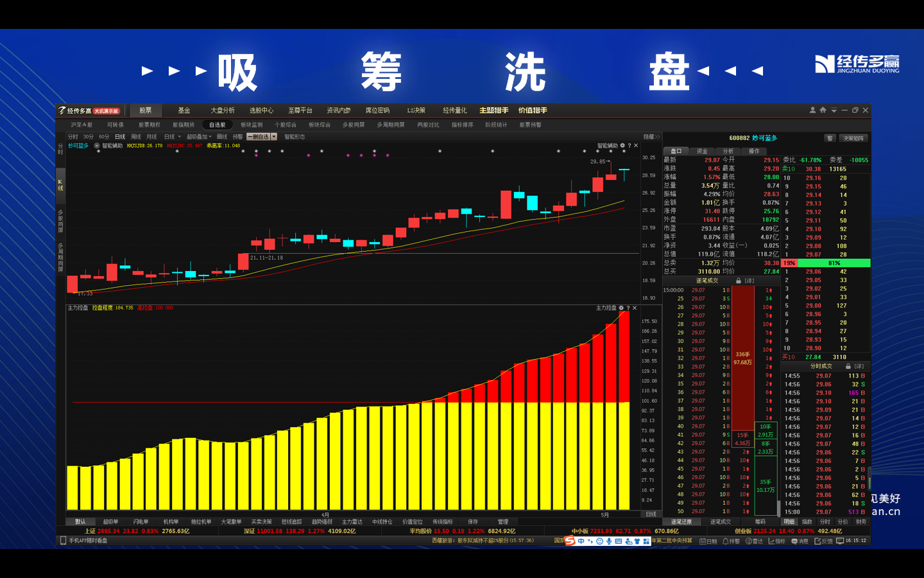Select the 财务 tab at bottom right
Screen dimensions: 924x578
click(861, 522)
